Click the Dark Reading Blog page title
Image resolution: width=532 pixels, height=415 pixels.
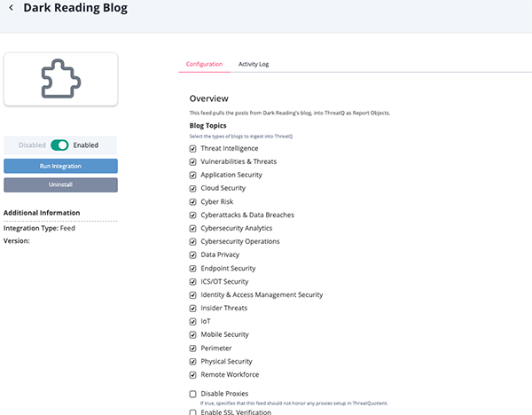tap(75, 7)
